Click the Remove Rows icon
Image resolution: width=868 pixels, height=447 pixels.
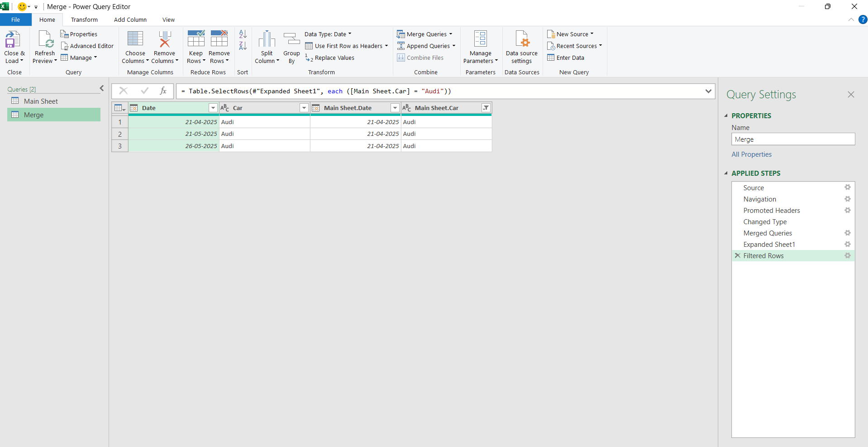point(219,39)
